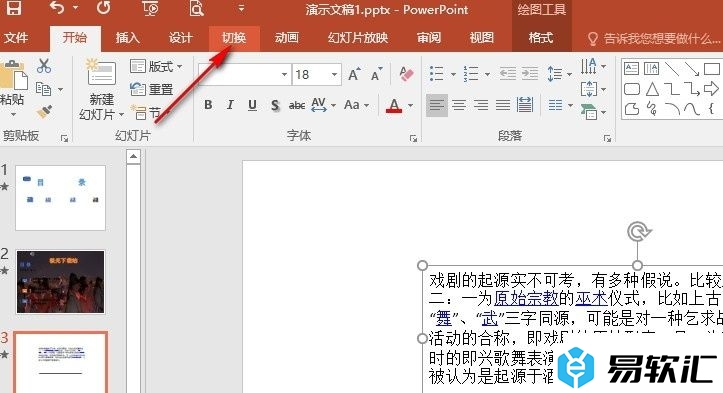The image size is (723, 393).
Task: Toggle italic formatting
Action: (x=230, y=105)
